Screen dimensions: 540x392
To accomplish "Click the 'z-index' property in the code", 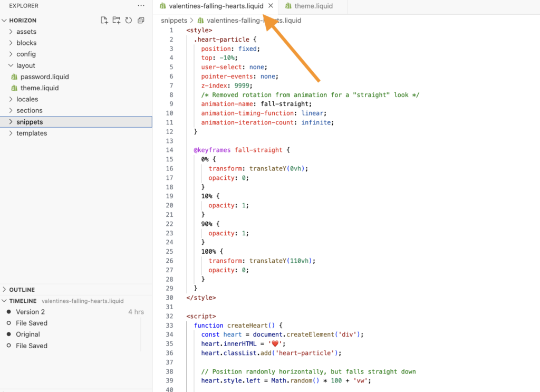I will (x=214, y=85).
